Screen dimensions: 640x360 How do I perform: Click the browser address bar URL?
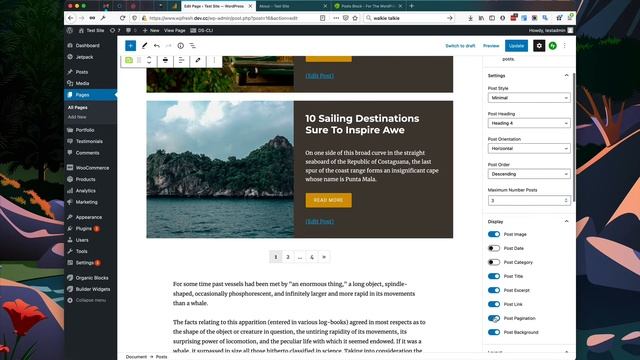[223, 18]
